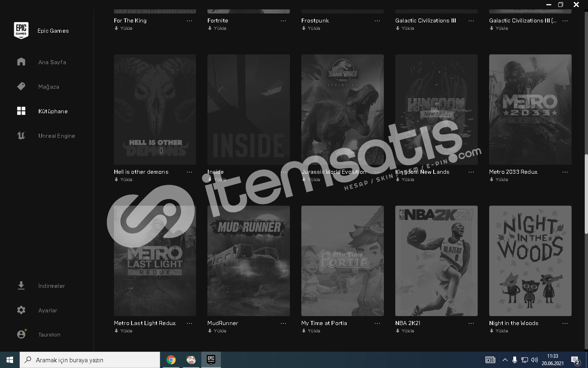Open Metro 2033 Redux cover thumbnail
Viewport: 588px width, 368px height.
pyautogui.click(x=530, y=110)
